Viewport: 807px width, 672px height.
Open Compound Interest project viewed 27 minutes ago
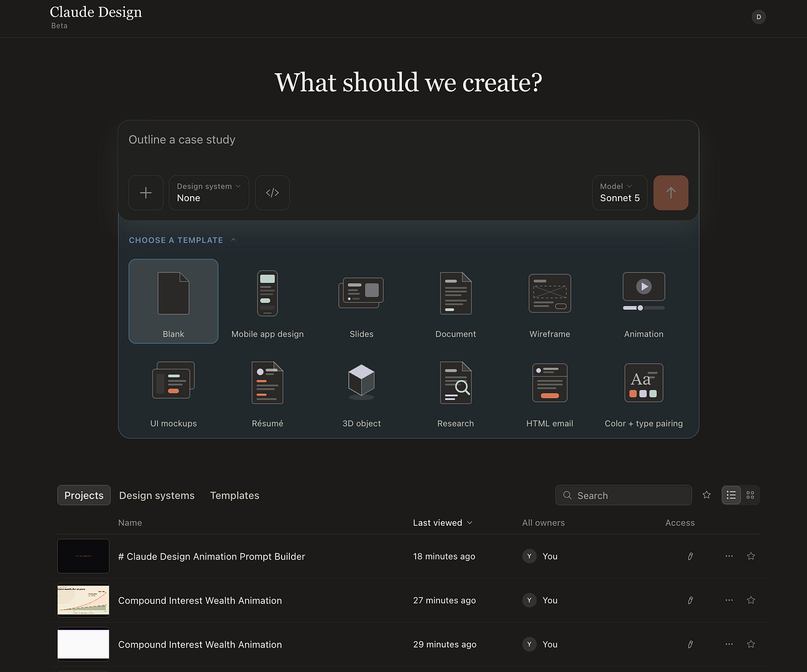(200, 601)
